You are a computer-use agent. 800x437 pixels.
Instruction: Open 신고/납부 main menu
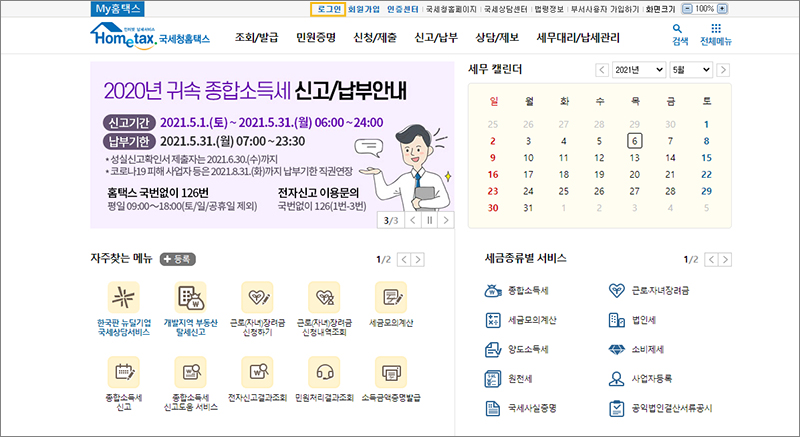436,37
